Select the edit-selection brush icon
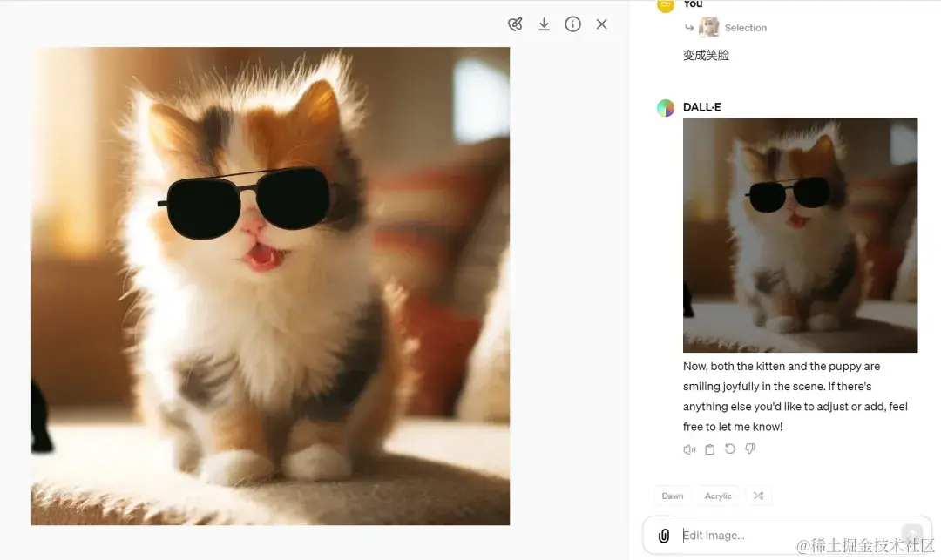Viewport: 941px width, 560px height. coord(515,24)
